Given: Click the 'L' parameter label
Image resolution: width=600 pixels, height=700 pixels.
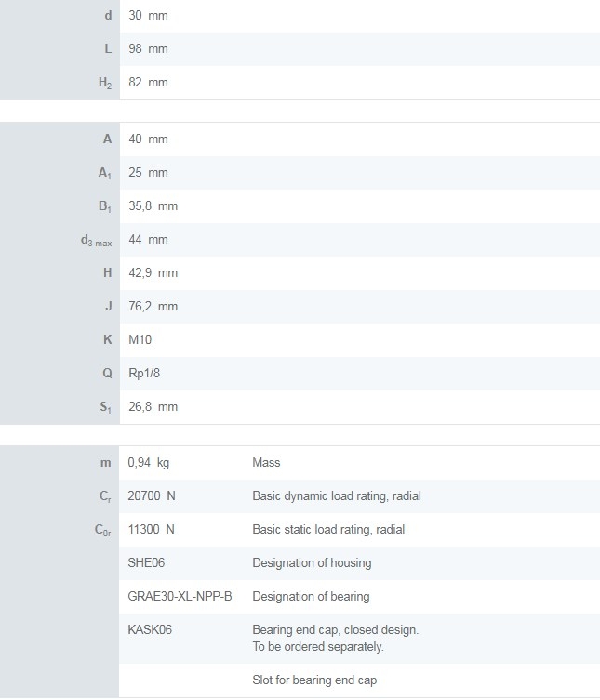Looking at the screenshot, I should (x=108, y=49).
